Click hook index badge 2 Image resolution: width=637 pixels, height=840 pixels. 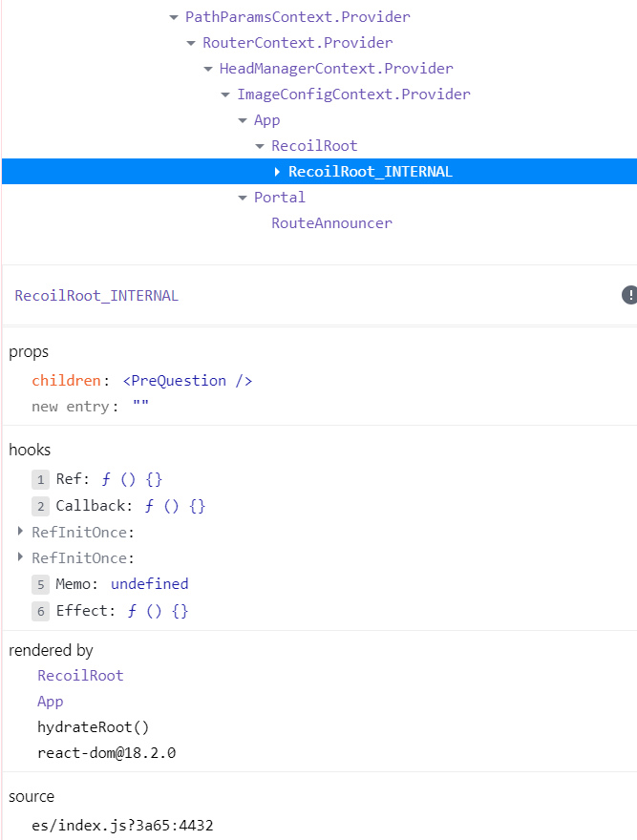(x=40, y=506)
